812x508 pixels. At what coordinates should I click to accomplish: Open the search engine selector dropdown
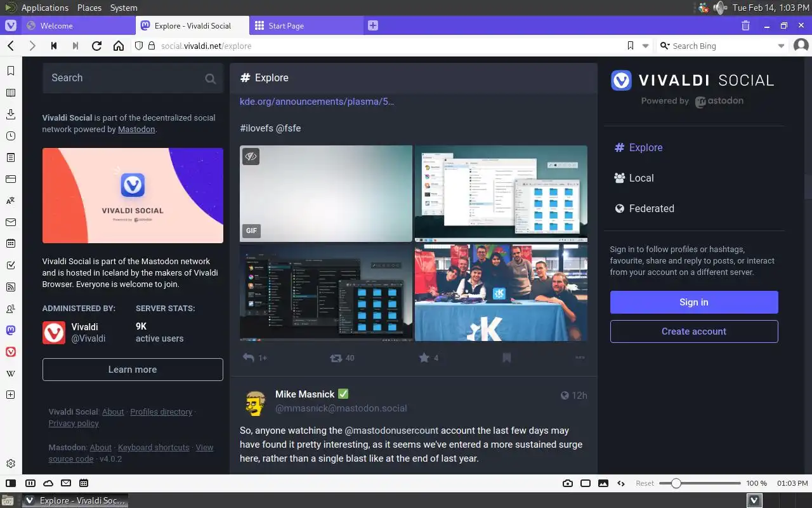[x=665, y=46]
